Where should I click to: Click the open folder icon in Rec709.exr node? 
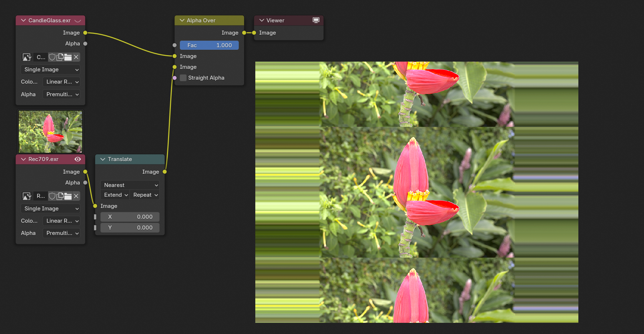[68, 196]
